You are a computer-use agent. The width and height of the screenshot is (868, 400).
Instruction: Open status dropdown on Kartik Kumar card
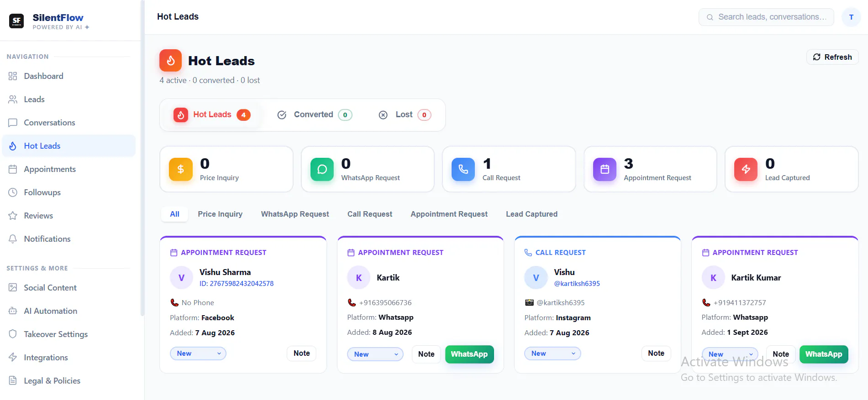(730, 354)
